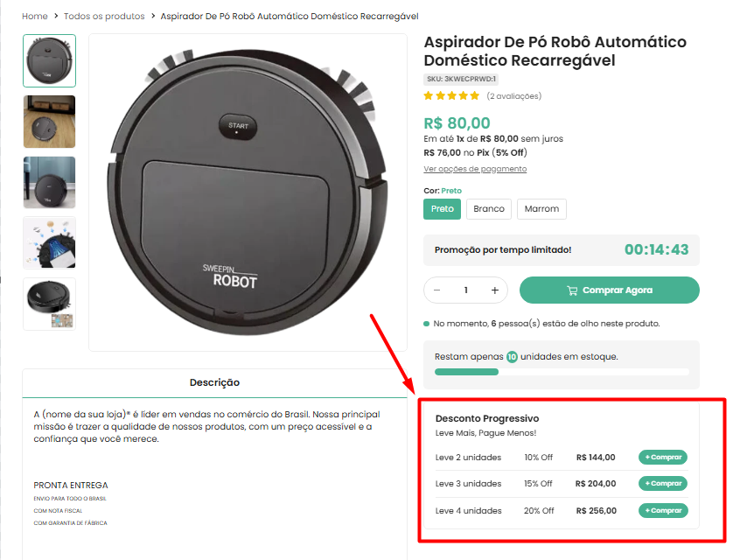
Task: Buy 3 units for R$ 204,00
Action: 663,484
